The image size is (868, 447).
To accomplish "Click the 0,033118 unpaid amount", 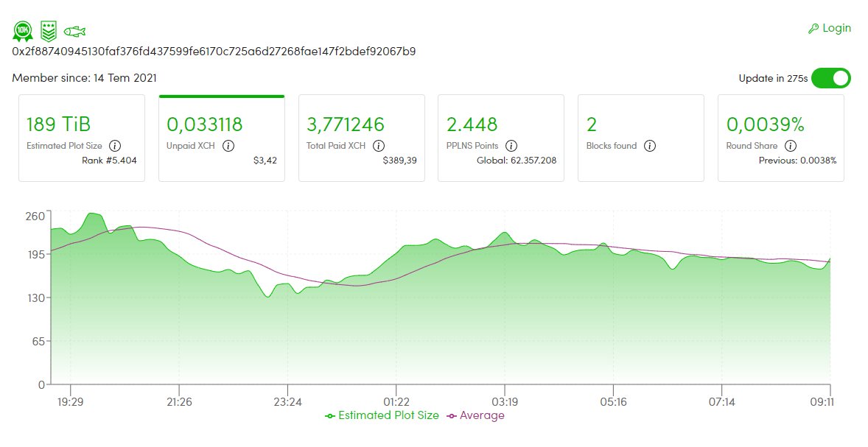I will pyautogui.click(x=205, y=124).
